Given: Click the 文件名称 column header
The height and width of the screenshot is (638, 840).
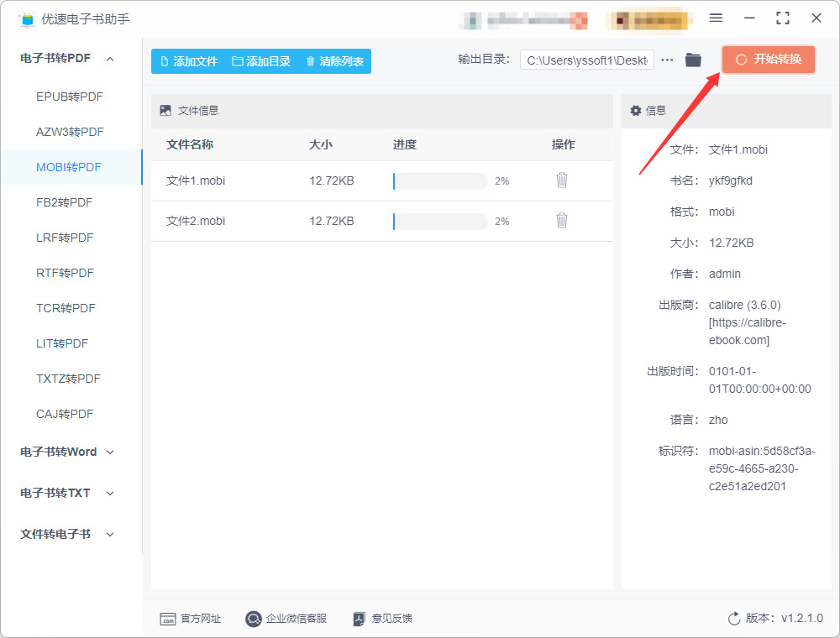Looking at the screenshot, I should coord(190,144).
